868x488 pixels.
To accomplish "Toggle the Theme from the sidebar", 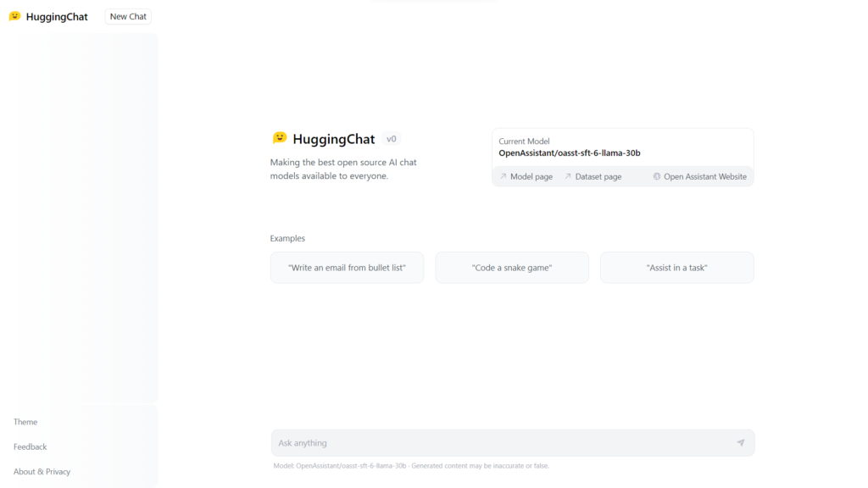I will click(x=25, y=421).
